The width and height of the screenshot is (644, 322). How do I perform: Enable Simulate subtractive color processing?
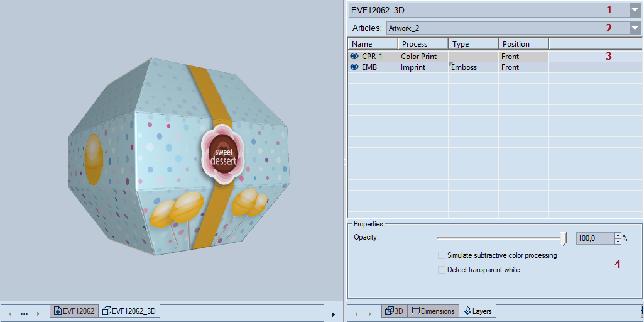tap(442, 255)
